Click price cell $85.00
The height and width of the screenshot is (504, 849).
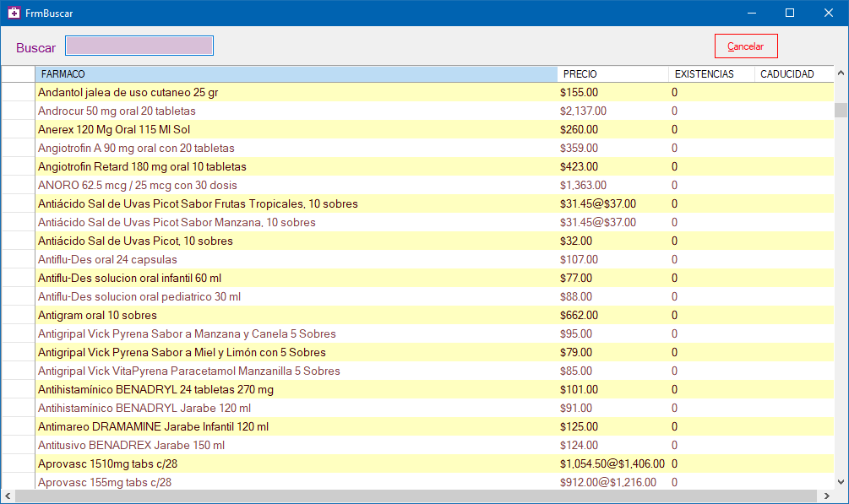point(613,371)
